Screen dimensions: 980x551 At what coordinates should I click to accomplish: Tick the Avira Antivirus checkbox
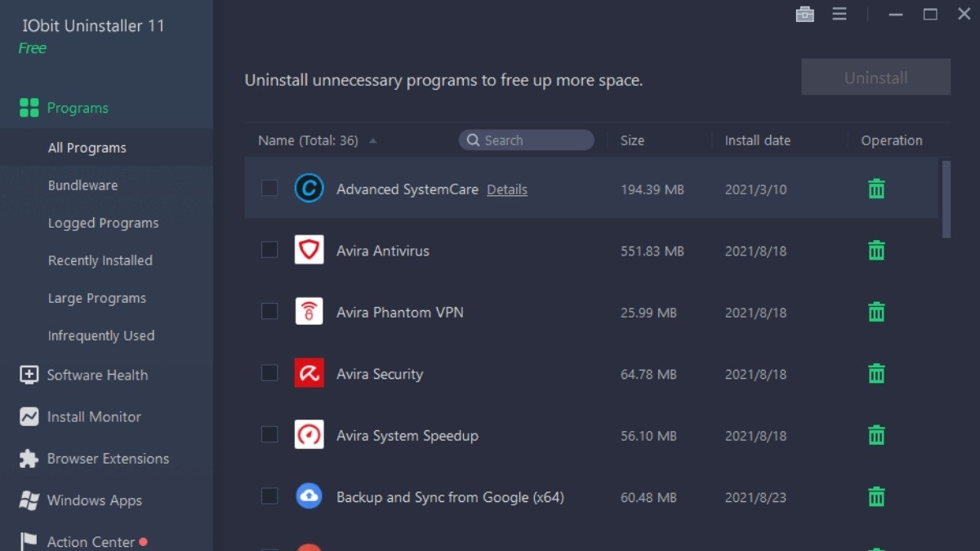[x=269, y=250]
